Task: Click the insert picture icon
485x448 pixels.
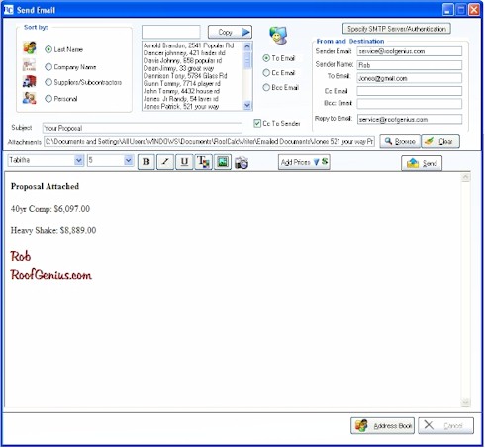Action: [223, 162]
